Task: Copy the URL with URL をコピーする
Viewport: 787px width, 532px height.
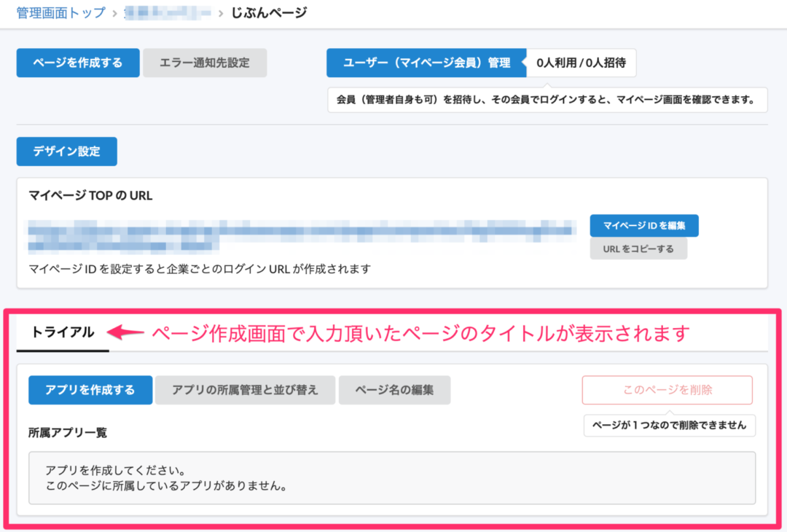Action: click(638, 249)
